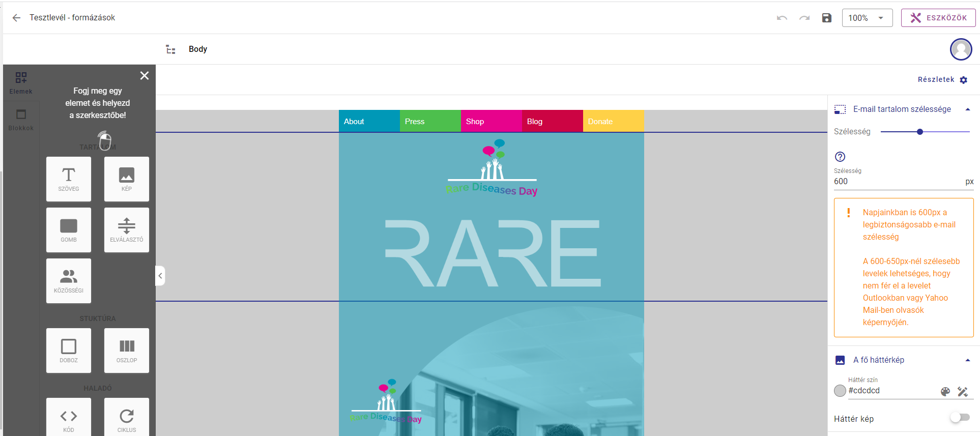Click the magic wand color icon

coord(963,391)
